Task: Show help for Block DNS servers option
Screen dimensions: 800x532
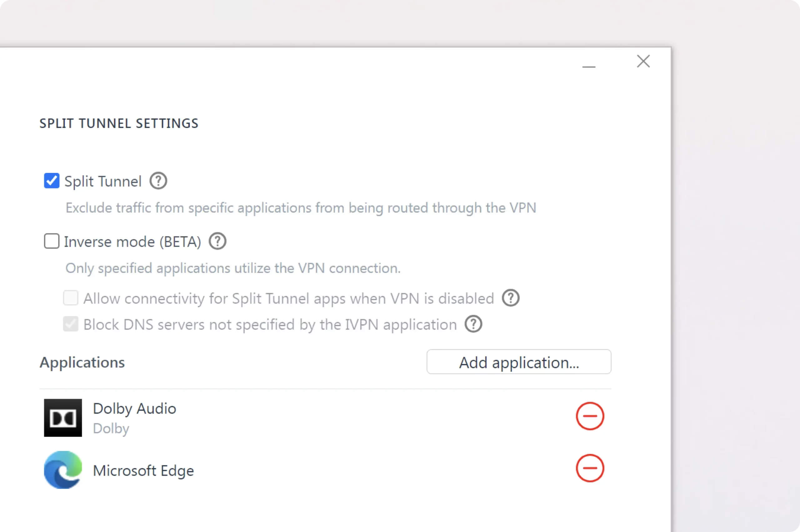Action: (x=473, y=324)
